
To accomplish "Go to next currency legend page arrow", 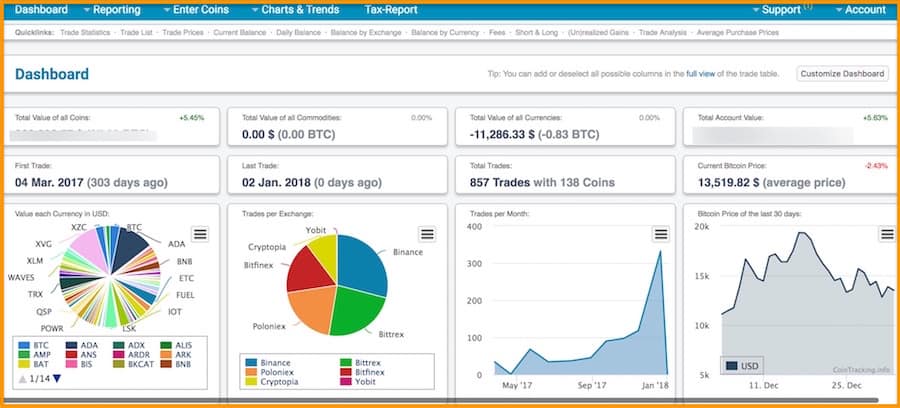I will (57, 379).
